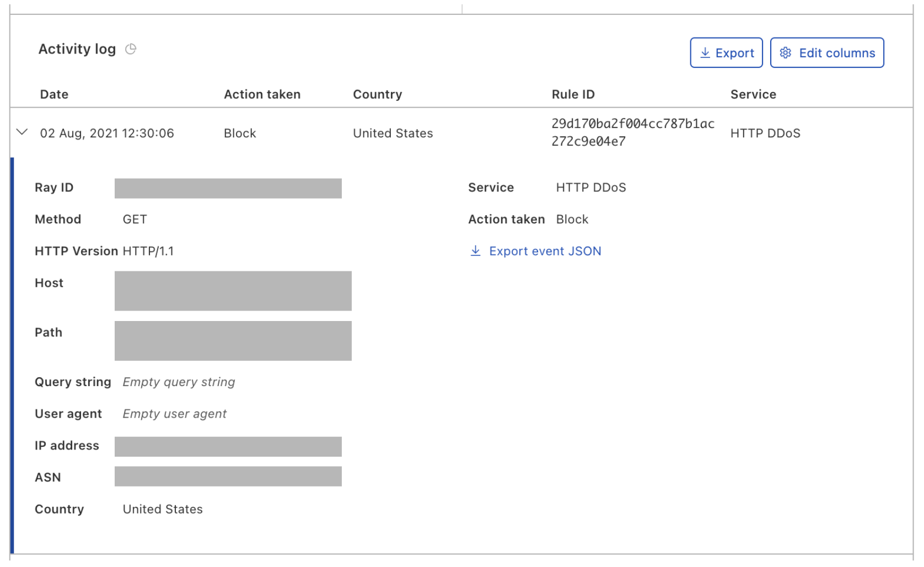Viewport: 924px width, 567px height.
Task: Click the date 02 Aug, 2021 12:30:06
Action: (107, 133)
